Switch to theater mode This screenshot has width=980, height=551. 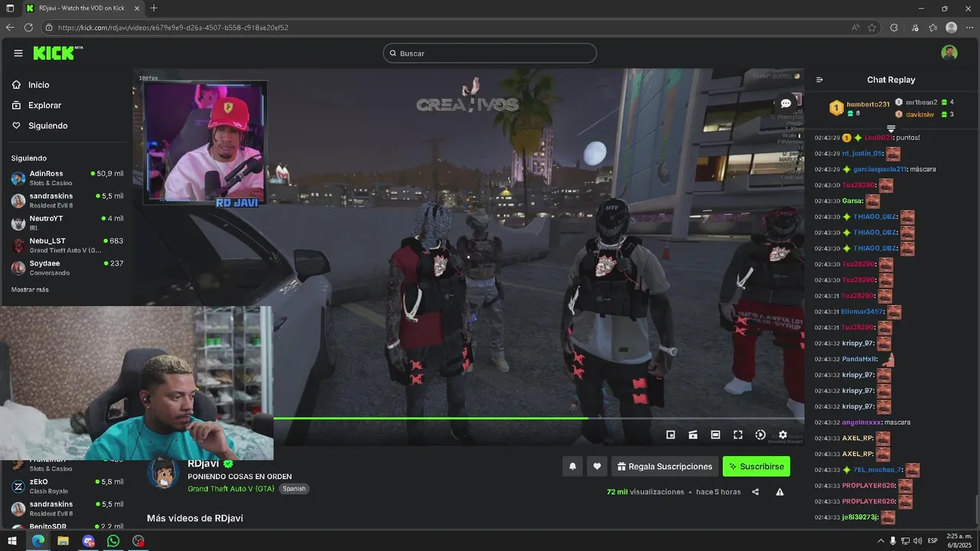[x=715, y=435]
